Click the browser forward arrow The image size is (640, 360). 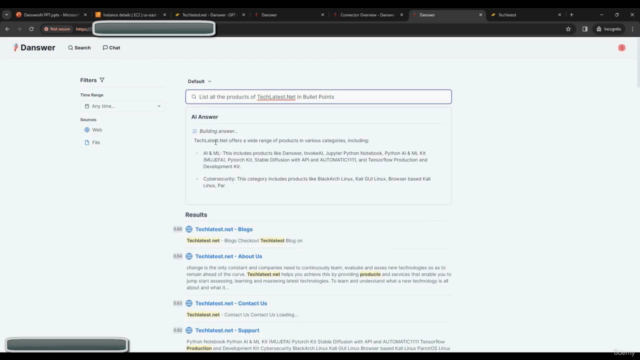point(19,29)
